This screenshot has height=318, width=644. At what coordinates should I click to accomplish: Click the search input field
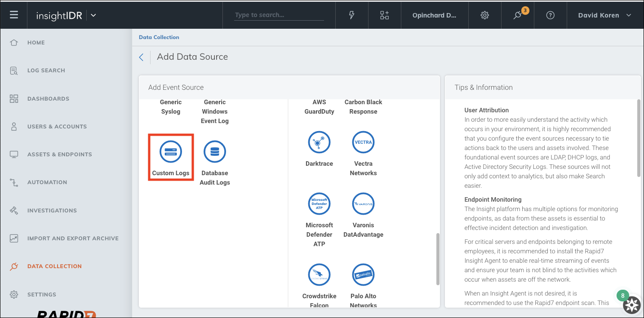279,15
